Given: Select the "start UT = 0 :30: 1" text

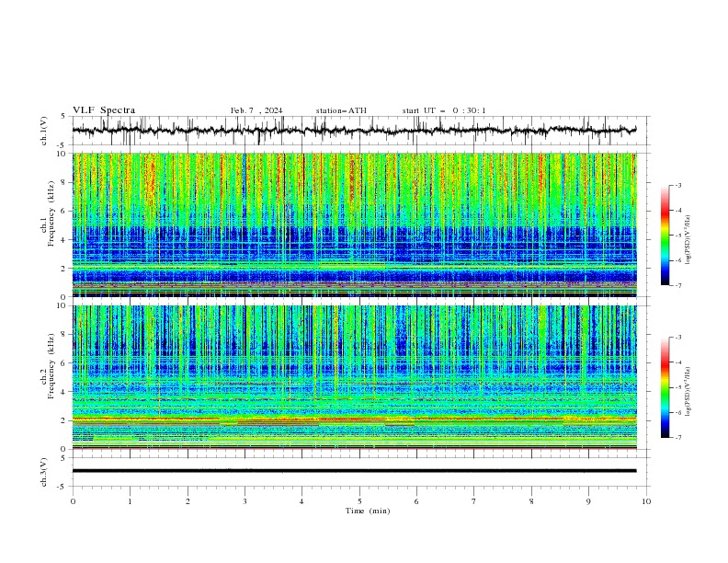Looking at the screenshot, I should (444, 110).
